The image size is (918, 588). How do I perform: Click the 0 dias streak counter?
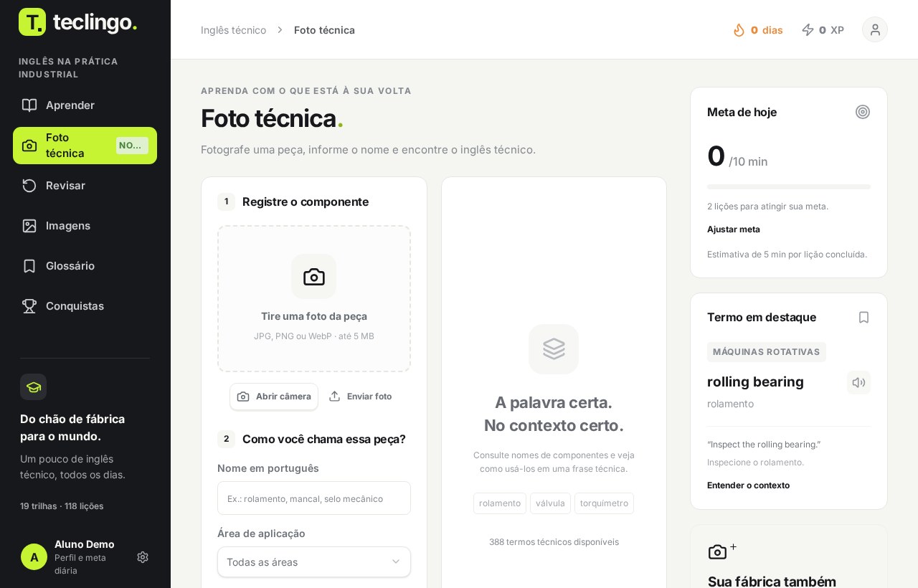point(758,30)
